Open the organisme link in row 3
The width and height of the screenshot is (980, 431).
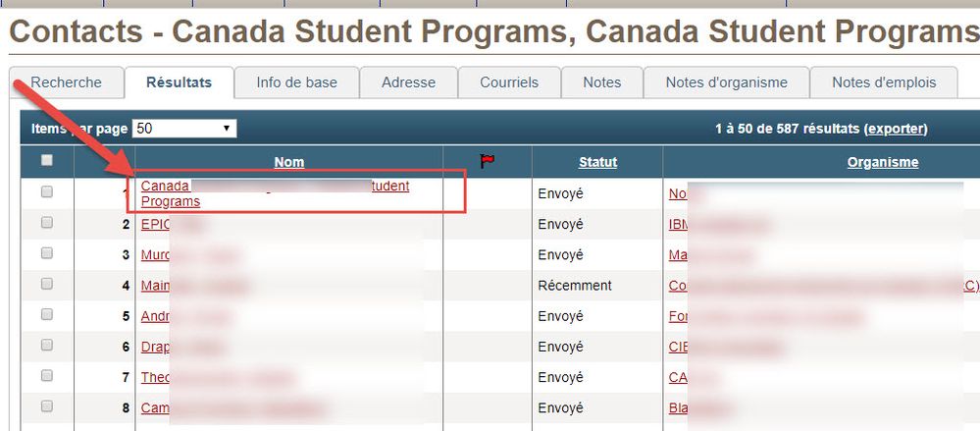click(678, 255)
